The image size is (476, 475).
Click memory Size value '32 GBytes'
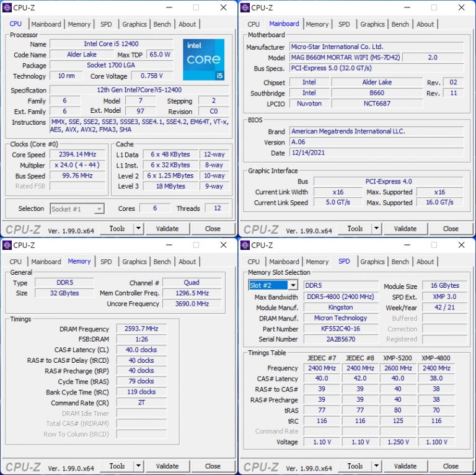click(64, 293)
